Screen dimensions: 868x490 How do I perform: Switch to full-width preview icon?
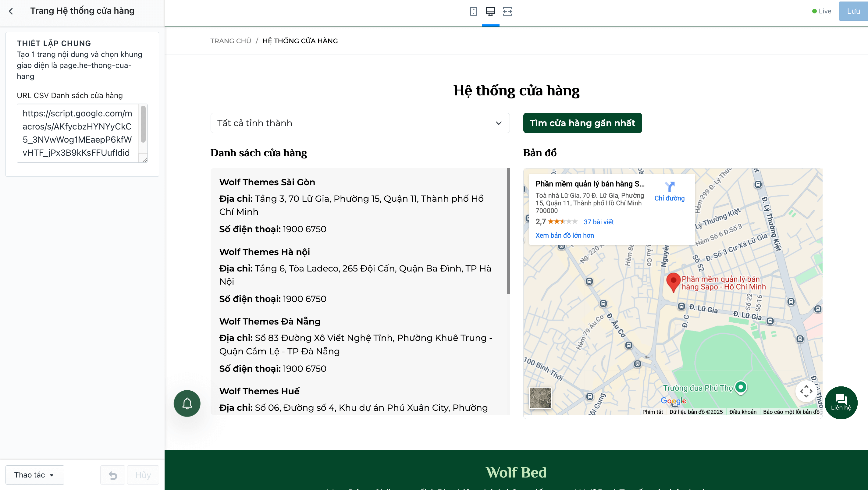tap(507, 12)
